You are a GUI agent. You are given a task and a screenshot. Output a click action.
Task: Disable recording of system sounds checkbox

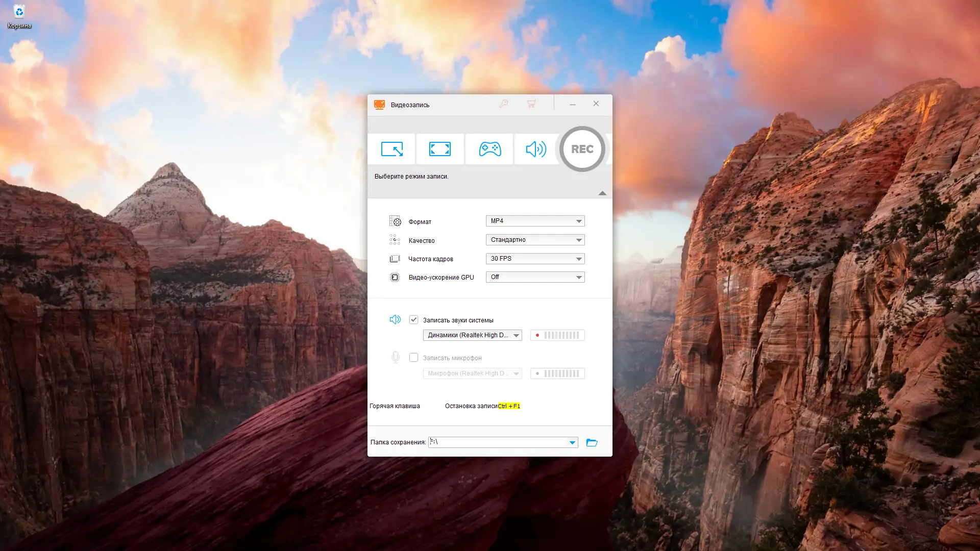pyautogui.click(x=413, y=320)
